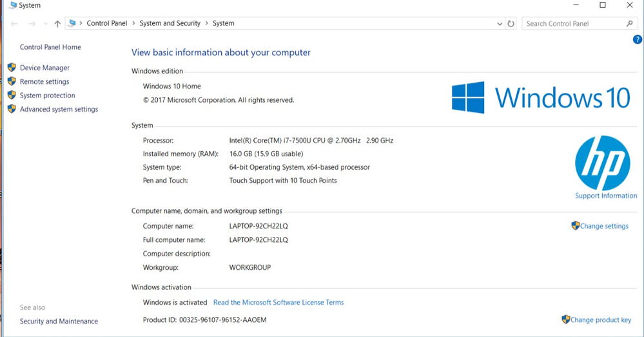Click the Back navigation arrow
The width and height of the screenshot is (644, 337).
(15, 24)
